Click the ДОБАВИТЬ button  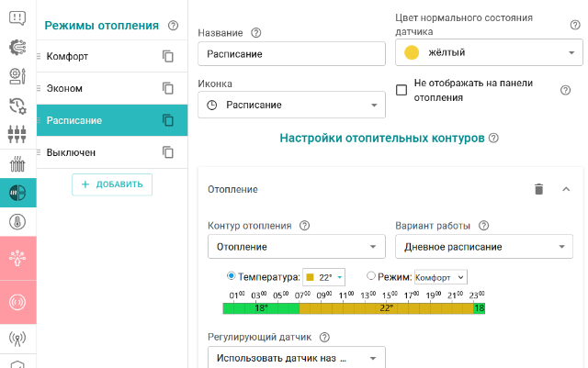112,184
